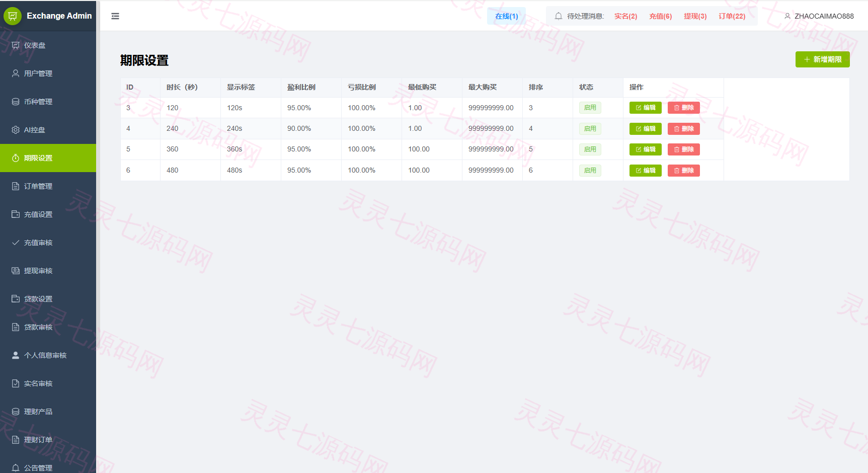
Task: Open 实名审核 in sidebar
Action: click(x=48, y=383)
